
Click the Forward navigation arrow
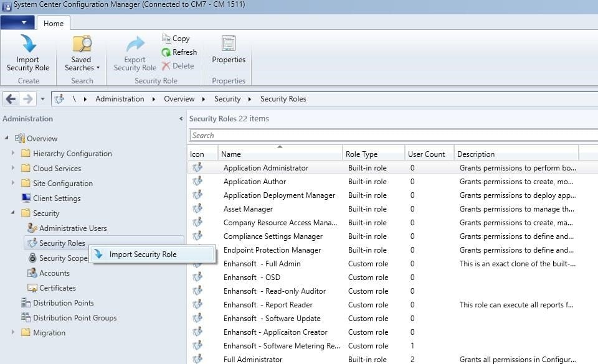point(28,99)
